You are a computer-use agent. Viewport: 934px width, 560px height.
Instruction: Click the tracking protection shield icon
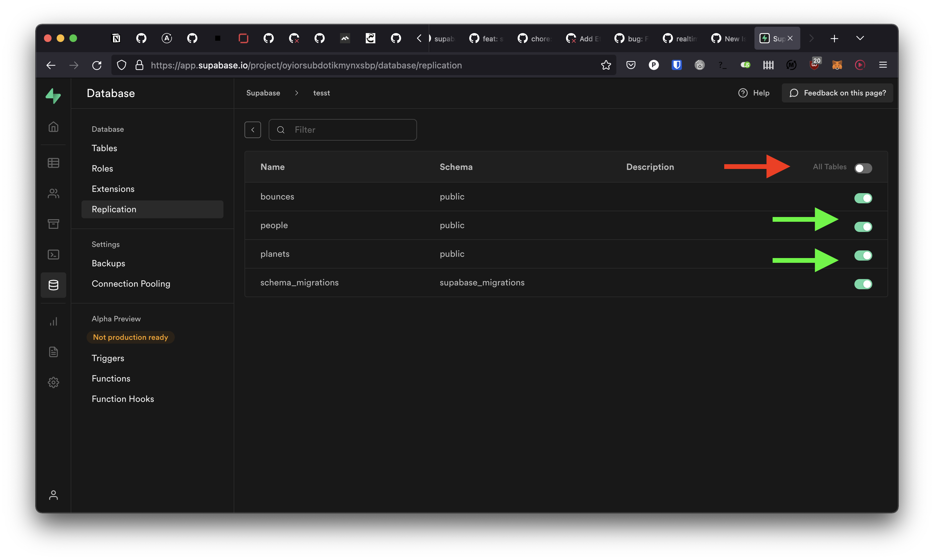tap(122, 65)
